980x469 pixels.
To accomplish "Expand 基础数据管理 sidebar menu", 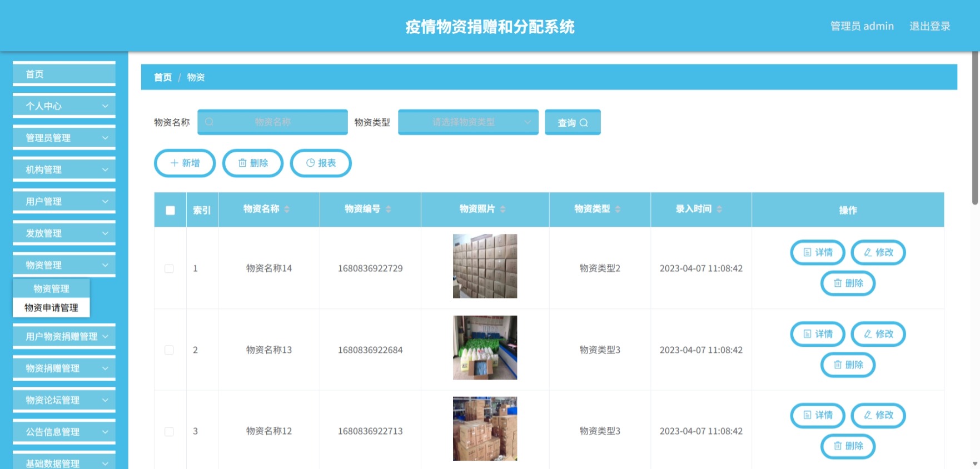I will [x=64, y=461].
